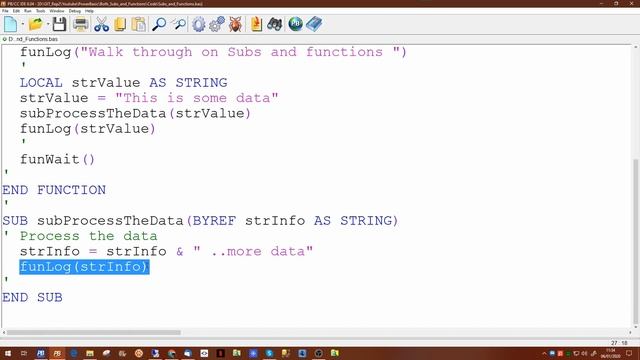Click the vertical scrollbar thumb at right of the editor
640x360 pixels.
click(x=636, y=239)
